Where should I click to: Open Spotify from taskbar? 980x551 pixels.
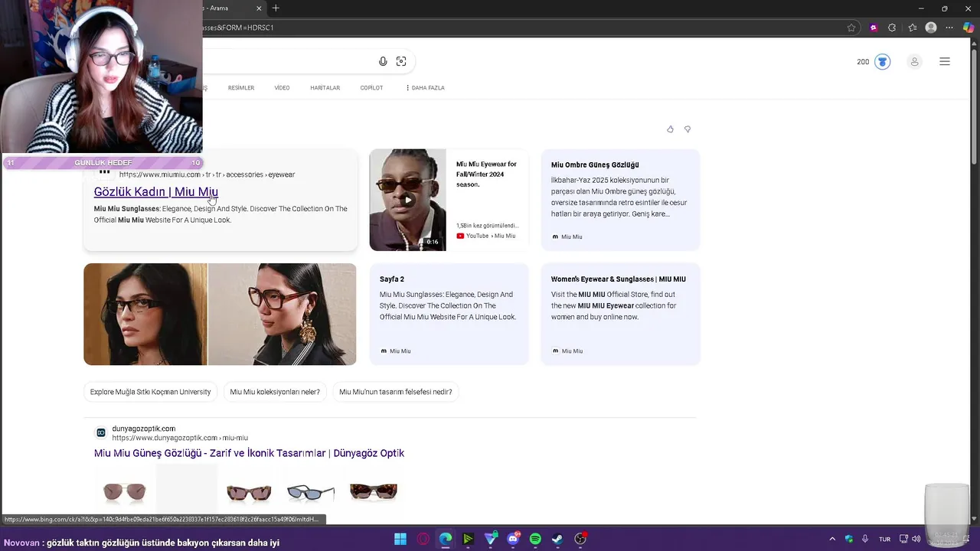(535, 539)
